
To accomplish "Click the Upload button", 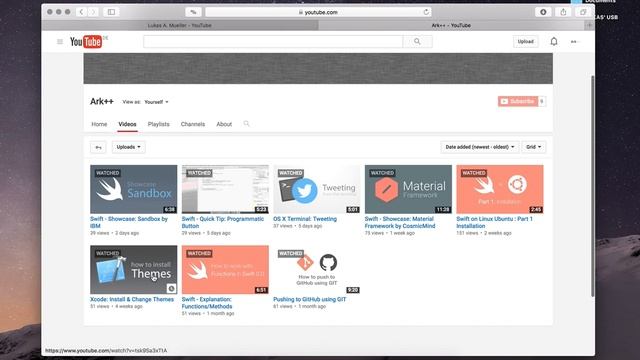I will 526,42.
